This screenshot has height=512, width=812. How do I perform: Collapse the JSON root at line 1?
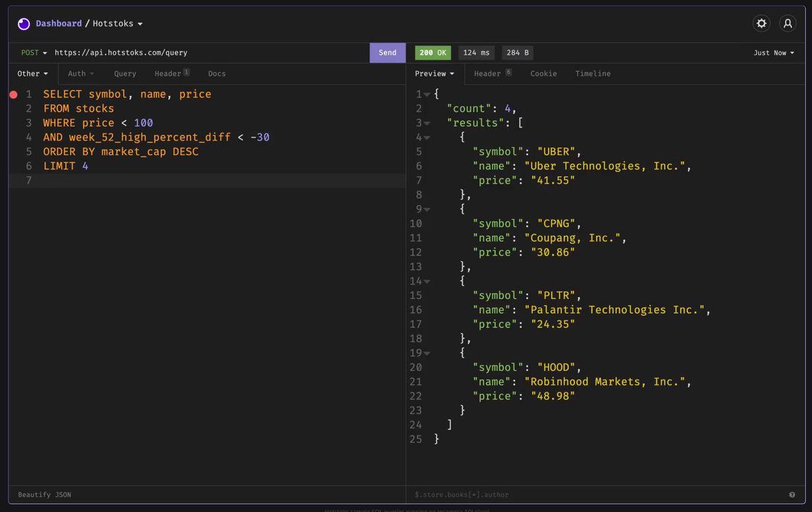coord(427,95)
